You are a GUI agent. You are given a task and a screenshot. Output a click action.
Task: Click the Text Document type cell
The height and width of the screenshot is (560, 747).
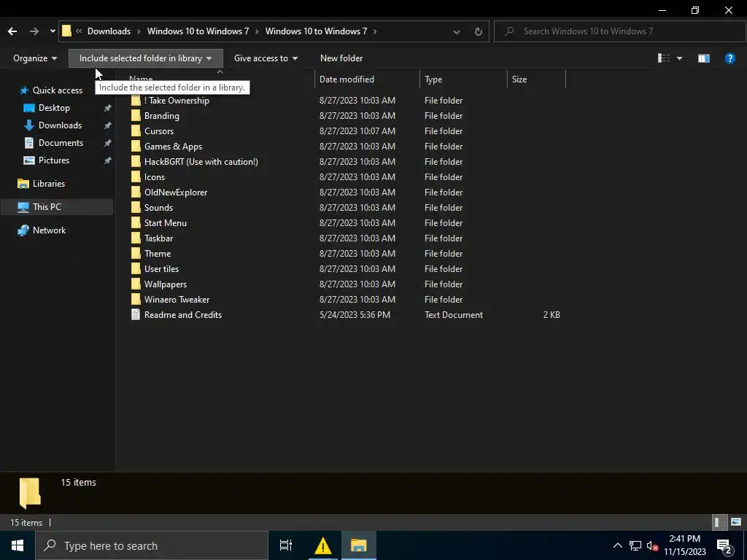coord(454,315)
